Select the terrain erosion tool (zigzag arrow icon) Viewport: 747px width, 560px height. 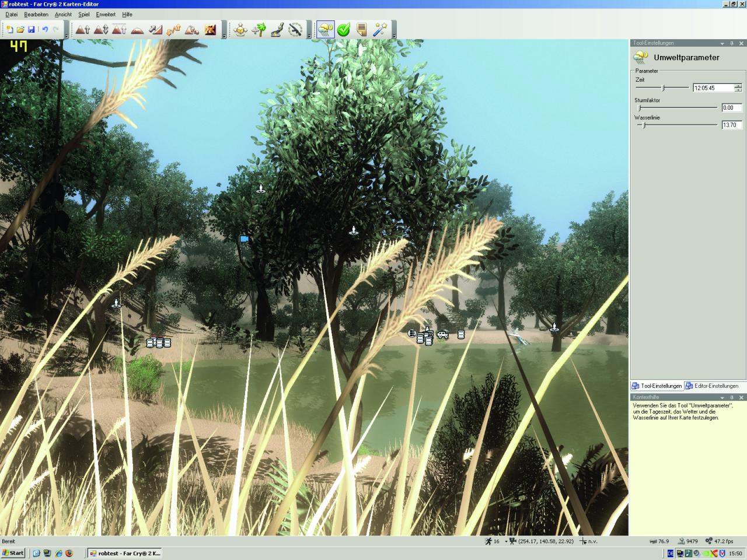(x=173, y=29)
